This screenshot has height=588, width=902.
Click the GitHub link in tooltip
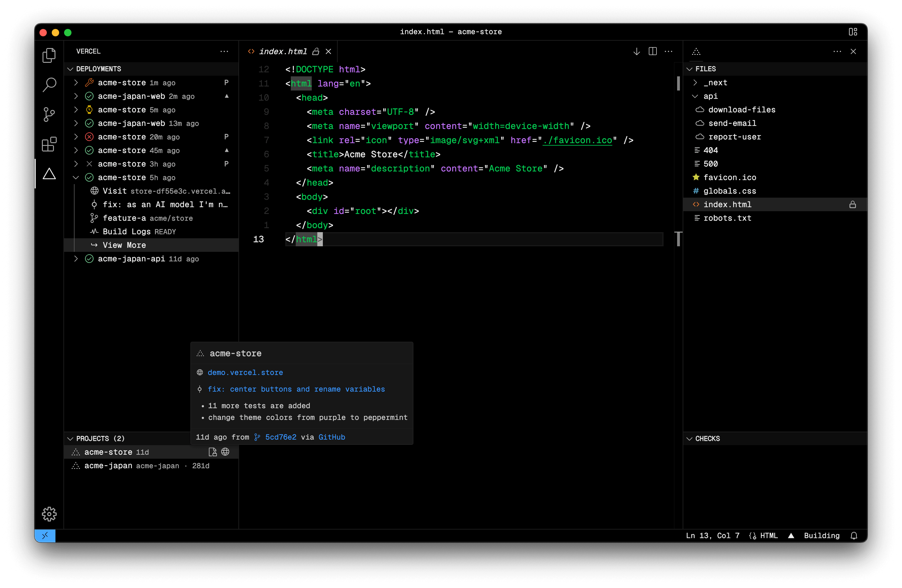pyautogui.click(x=331, y=437)
